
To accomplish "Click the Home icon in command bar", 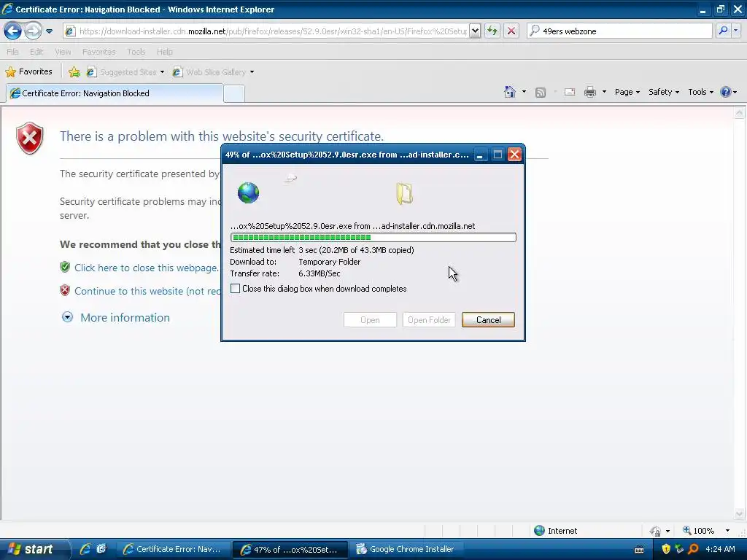I will tap(510, 92).
